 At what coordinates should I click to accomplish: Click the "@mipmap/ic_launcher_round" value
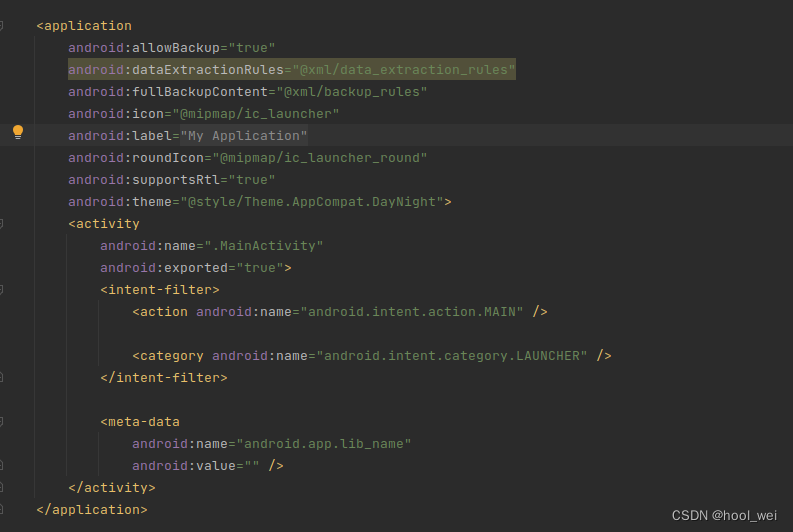[x=320, y=158]
